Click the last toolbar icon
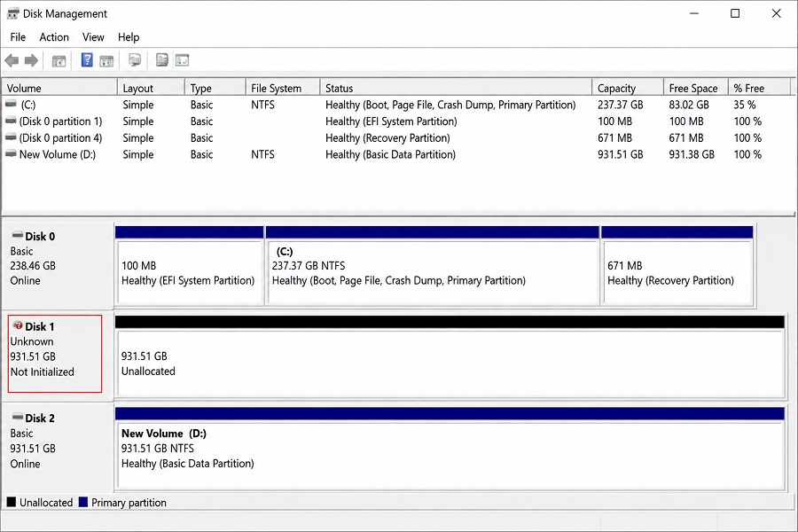798x532 pixels. pyautogui.click(x=182, y=60)
